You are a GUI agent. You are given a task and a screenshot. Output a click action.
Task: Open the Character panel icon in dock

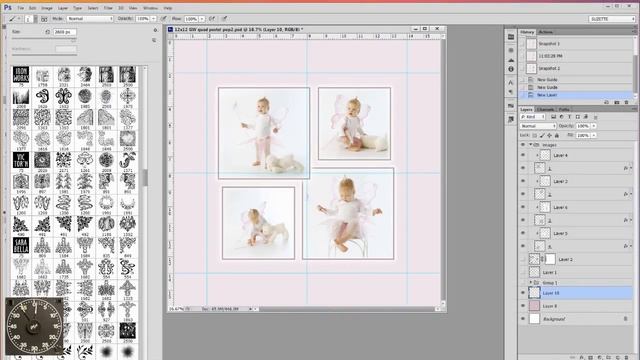pyautogui.click(x=511, y=83)
